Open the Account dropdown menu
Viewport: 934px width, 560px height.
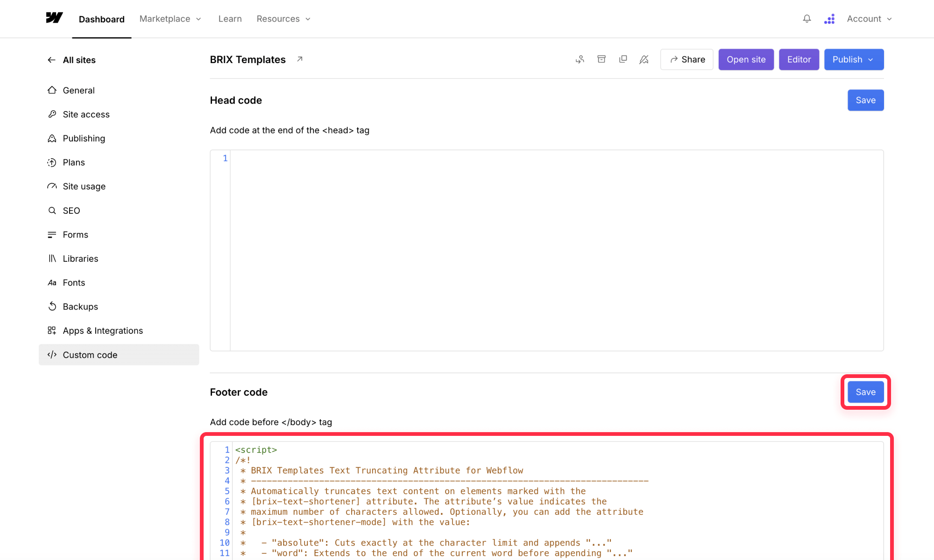870,19
